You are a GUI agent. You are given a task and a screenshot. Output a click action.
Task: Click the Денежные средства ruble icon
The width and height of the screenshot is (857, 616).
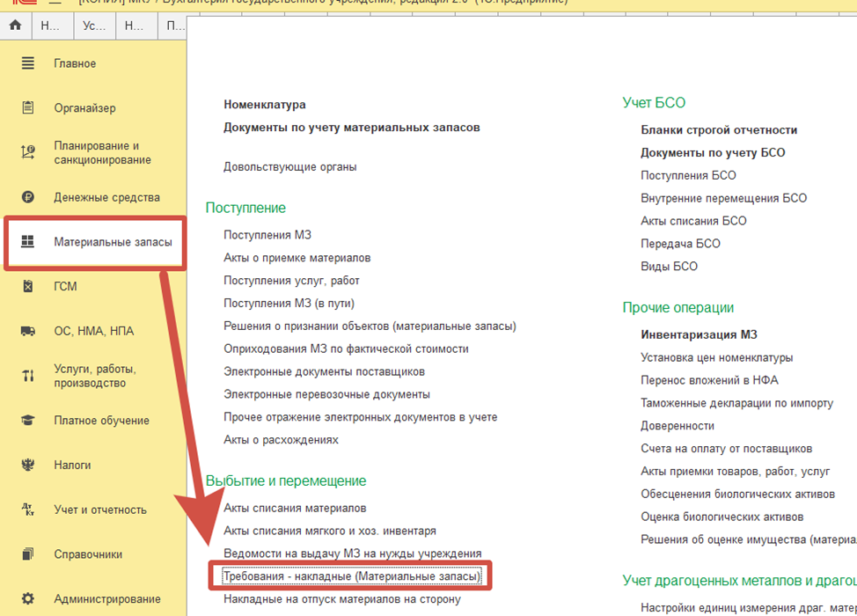click(x=28, y=197)
